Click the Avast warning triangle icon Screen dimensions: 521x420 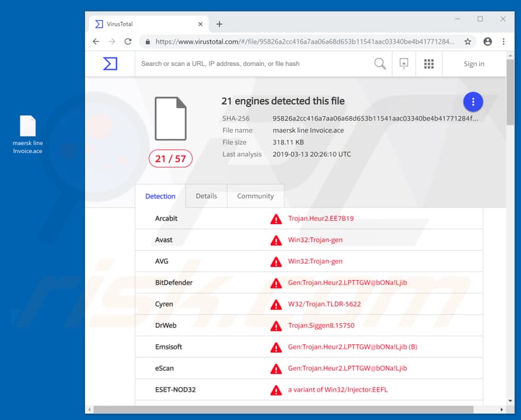coord(276,240)
